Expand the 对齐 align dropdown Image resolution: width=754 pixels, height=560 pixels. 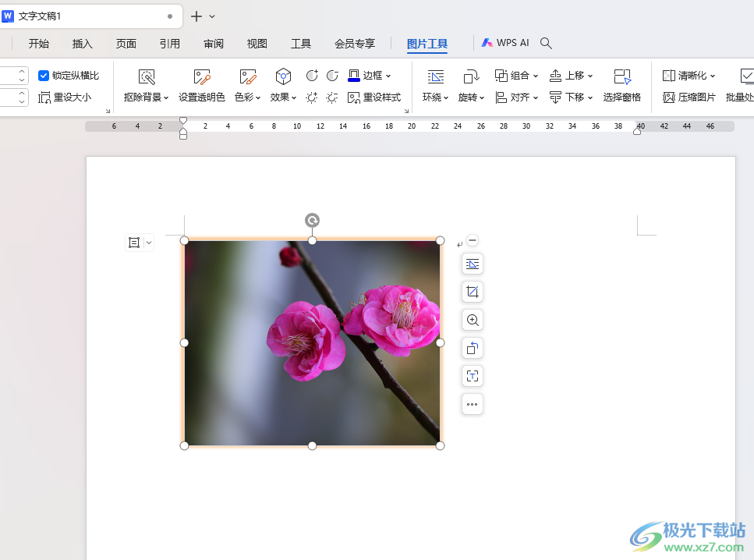[x=536, y=97]
